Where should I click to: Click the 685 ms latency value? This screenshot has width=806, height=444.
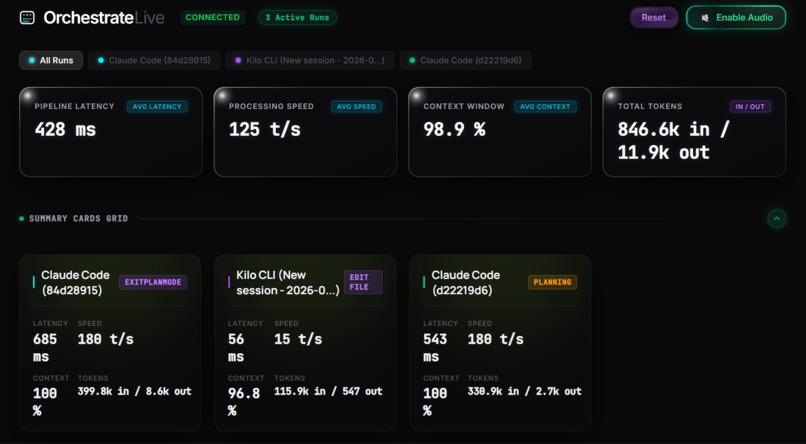point(45,348)
